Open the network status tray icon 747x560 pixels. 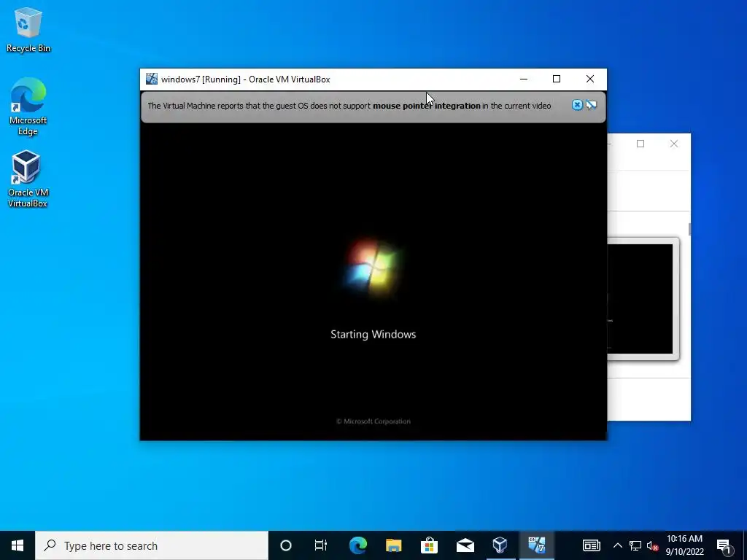click(635, 545)
